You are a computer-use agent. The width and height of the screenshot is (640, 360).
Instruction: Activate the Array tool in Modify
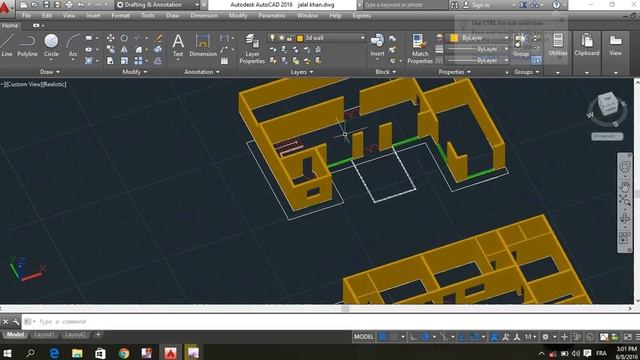[139, 61]
